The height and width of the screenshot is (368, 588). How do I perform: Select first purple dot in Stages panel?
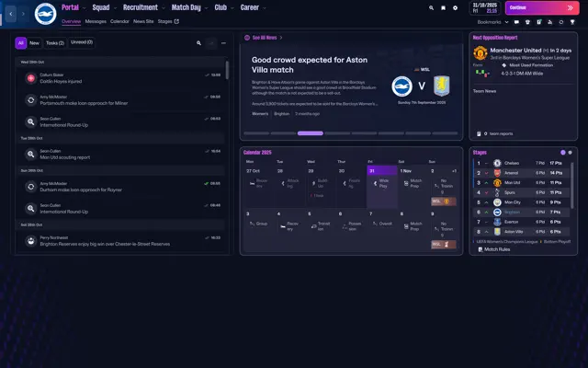(563, 153)
